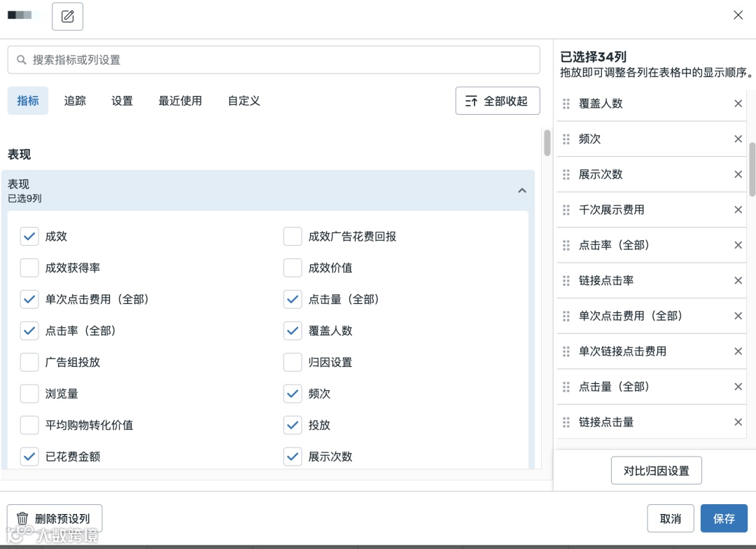Enable the 成效获得率 checkbox
756x549 pixels.
pos(29,267)
